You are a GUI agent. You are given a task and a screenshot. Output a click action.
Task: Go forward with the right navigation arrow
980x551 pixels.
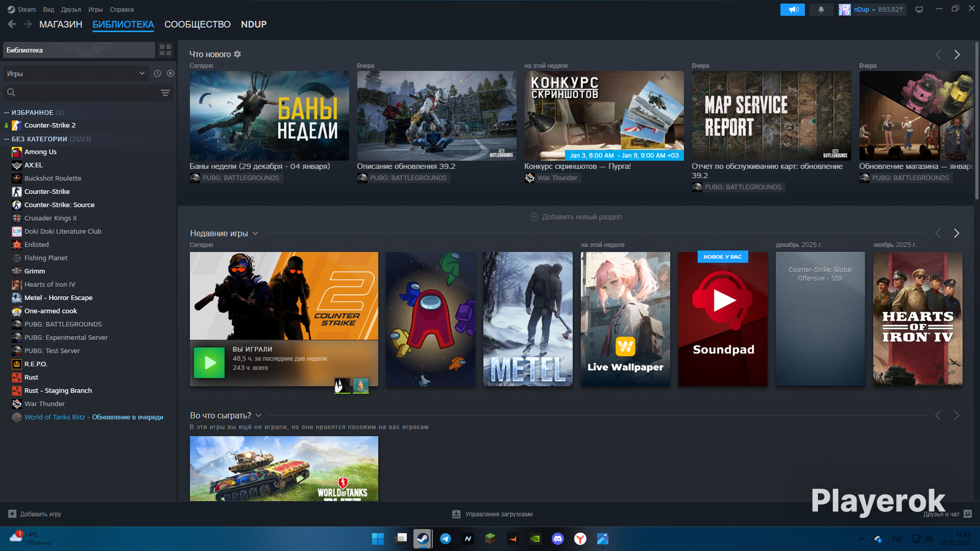28,24
